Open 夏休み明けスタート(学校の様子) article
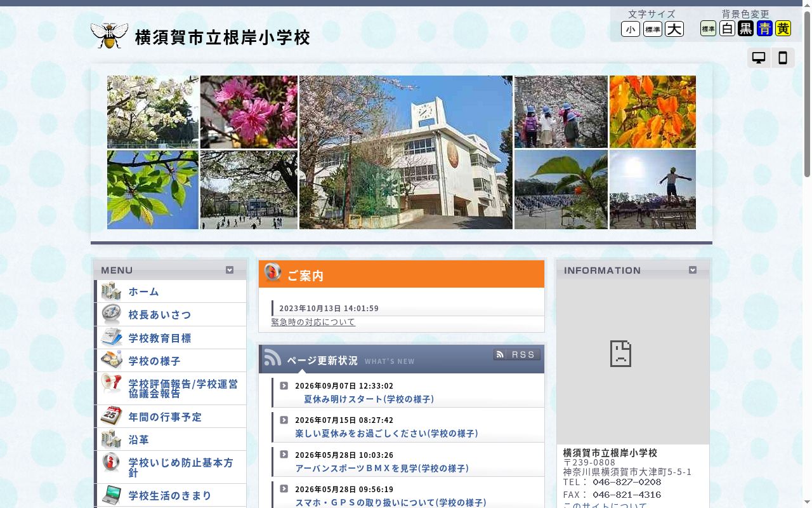Screen dimensions: 812x508 click(x=369, y=399)
